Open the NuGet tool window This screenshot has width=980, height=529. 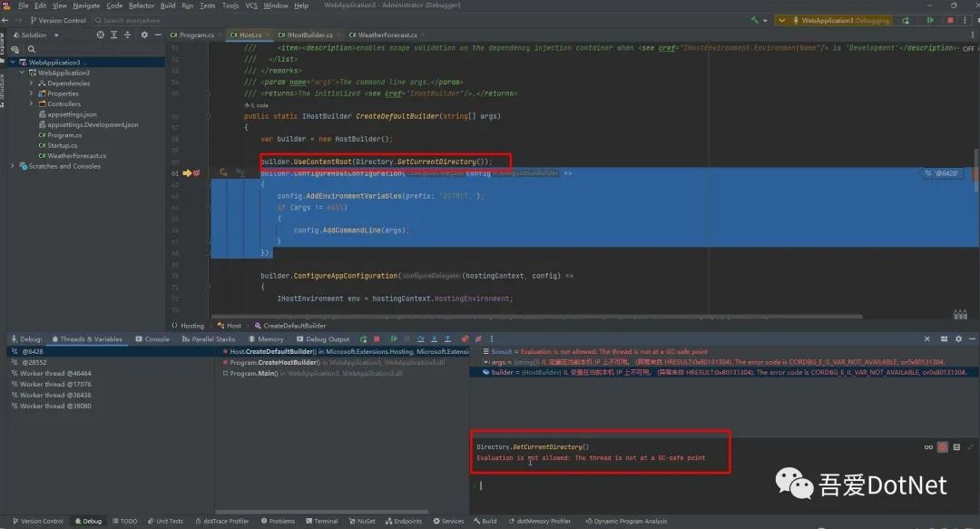[x=362, y=521]
